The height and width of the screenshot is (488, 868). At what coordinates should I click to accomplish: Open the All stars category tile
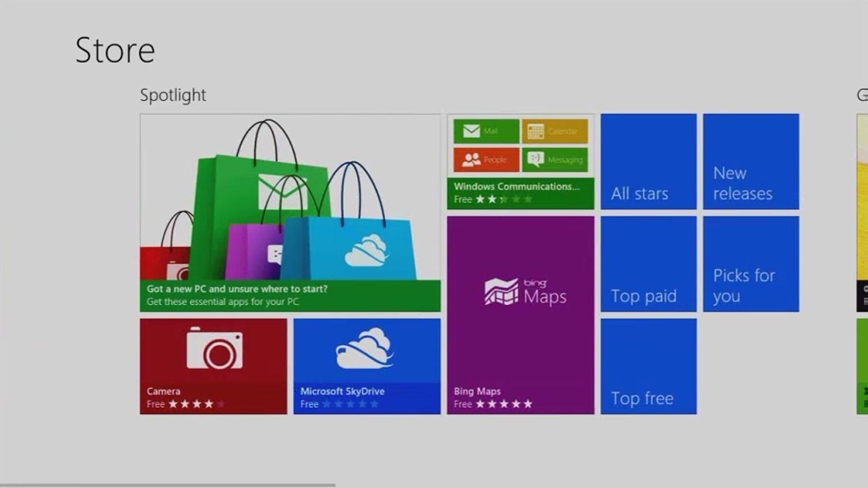pos(649,161)
